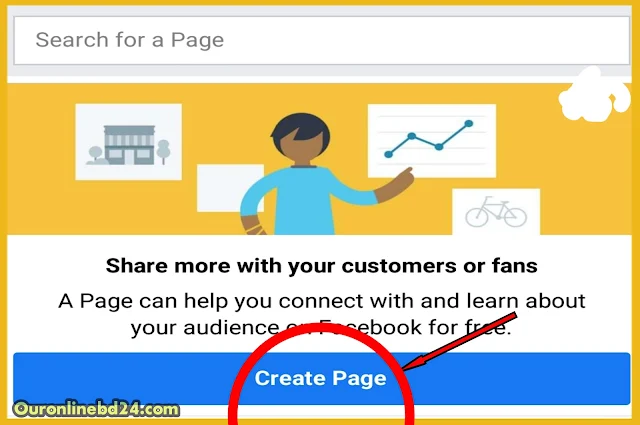640x425 pixels.
Task: Tap the bicycle illustration card
Action: coord(496,211)
